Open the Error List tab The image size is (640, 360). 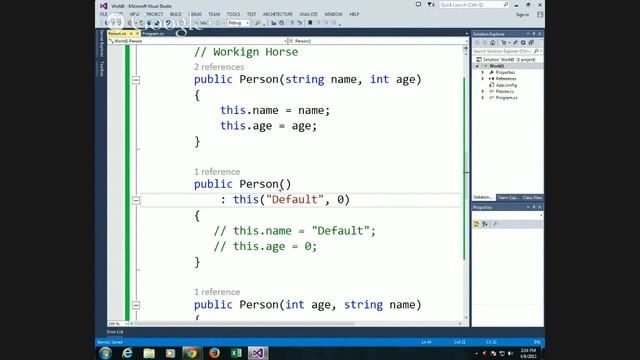[115, 332]
